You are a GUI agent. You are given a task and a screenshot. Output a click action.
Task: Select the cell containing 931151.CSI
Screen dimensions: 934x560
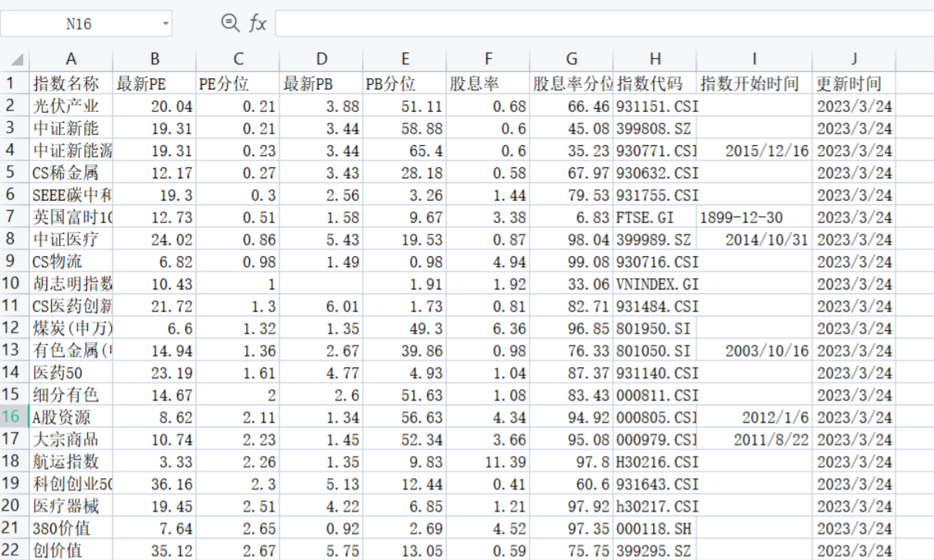click(x=655, y=106)
